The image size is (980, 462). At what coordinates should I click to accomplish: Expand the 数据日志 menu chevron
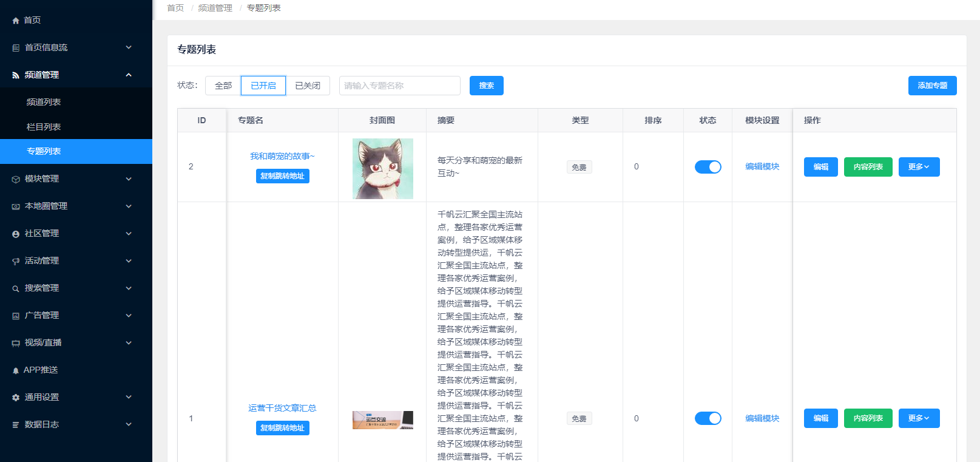point(129,424)
